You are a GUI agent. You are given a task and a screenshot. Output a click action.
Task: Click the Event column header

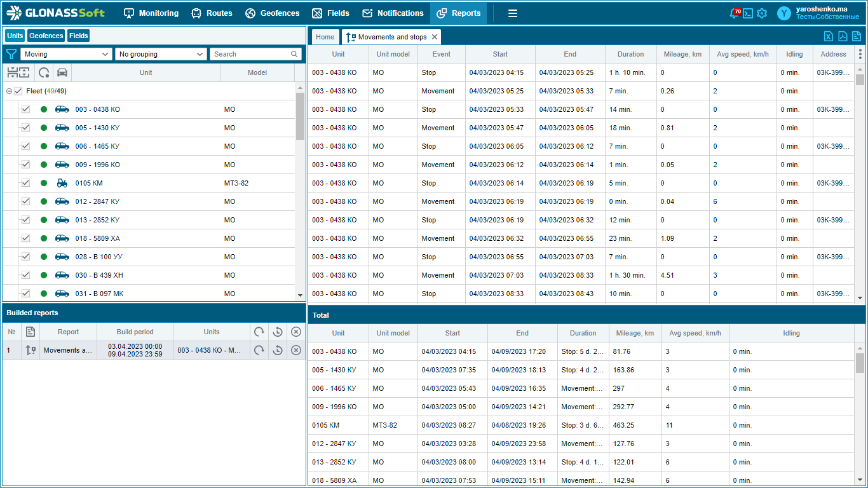(441, 54)
